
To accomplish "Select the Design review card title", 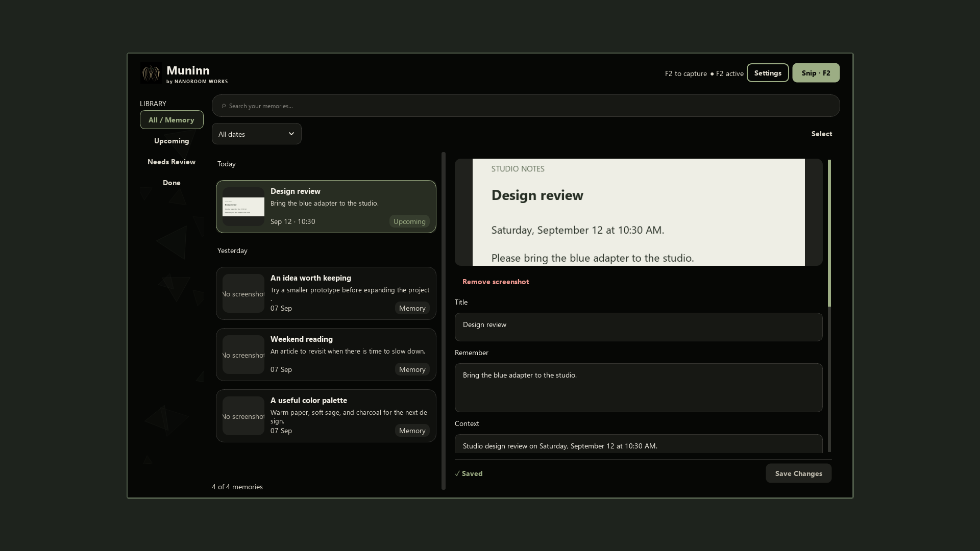I will tap(295, 191).
